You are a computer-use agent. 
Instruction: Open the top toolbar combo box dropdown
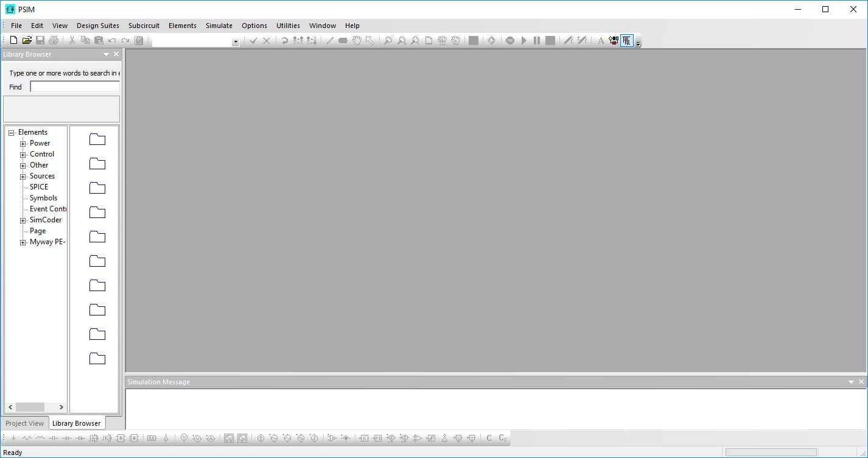[236, 42]
